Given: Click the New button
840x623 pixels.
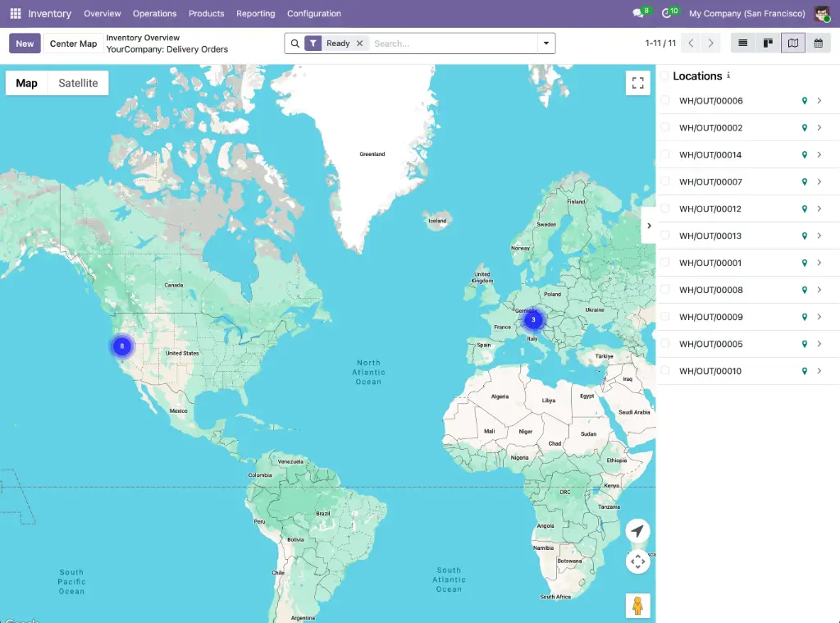Looking at the screenshot, I should [x=25, y=44].
